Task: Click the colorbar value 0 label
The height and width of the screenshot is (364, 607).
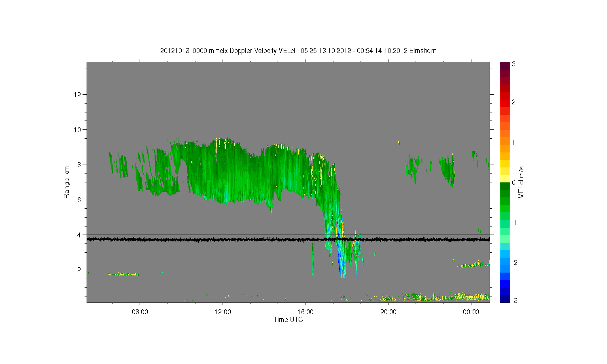Action: pyautogui.click(x=514, y=182)
